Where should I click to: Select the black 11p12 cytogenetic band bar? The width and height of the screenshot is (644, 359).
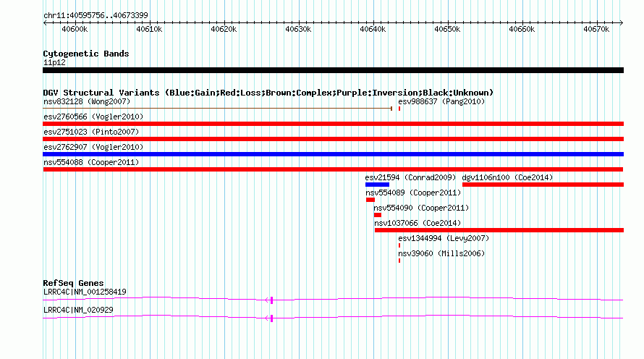click(333, 70)
